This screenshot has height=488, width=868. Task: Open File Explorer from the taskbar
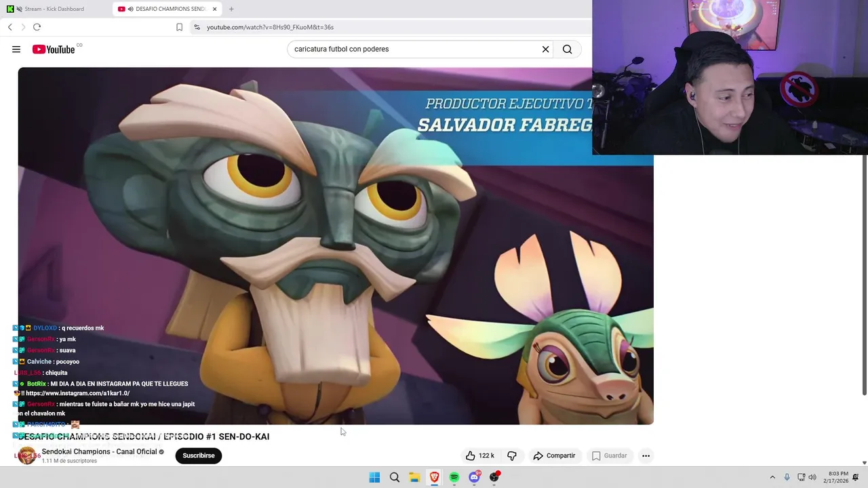coord(414,477)
